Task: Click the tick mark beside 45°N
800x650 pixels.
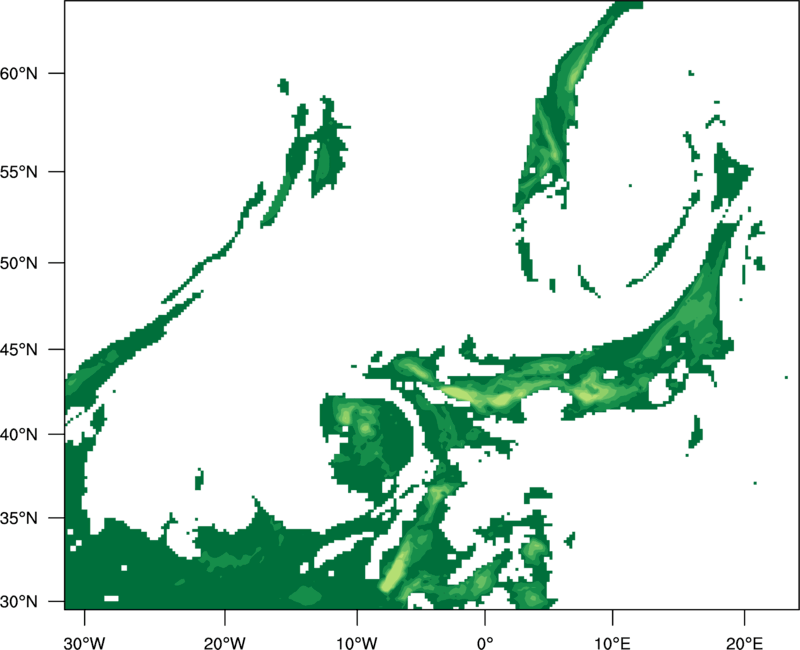Action: [x=57, y=349]
